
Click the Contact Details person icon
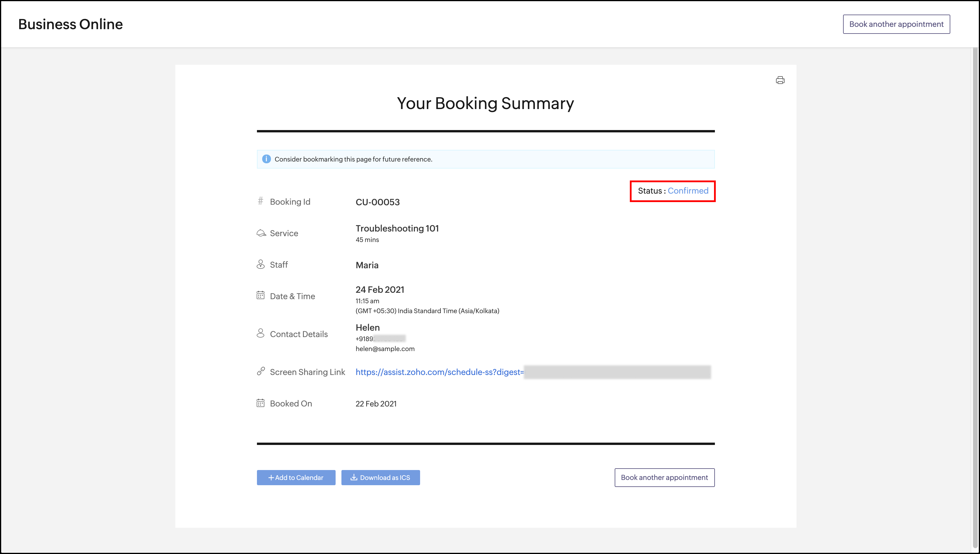tap(261, 334)
